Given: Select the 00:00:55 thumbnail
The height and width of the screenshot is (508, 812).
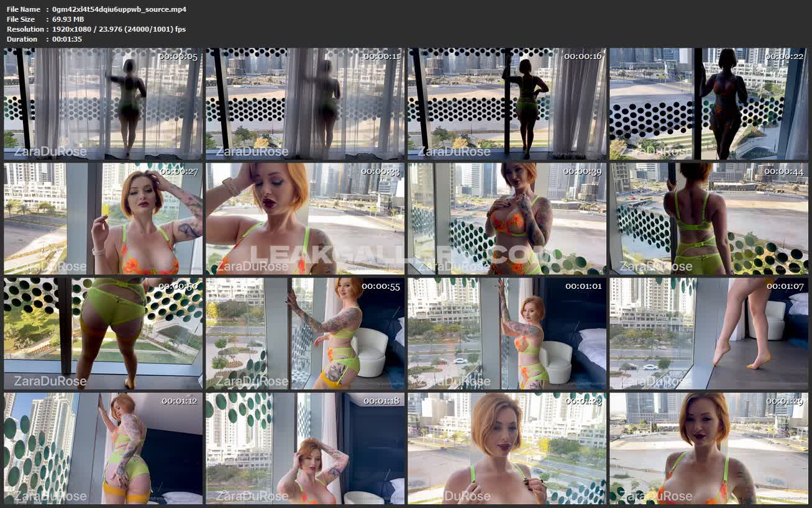Looking at the screenshot, I should 305,333.
